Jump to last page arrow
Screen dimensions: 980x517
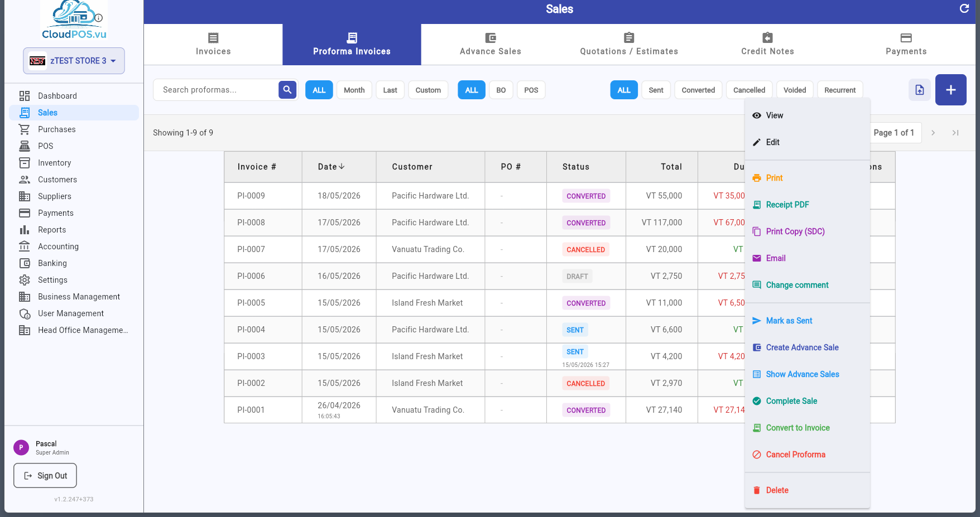tap(955, 133)
